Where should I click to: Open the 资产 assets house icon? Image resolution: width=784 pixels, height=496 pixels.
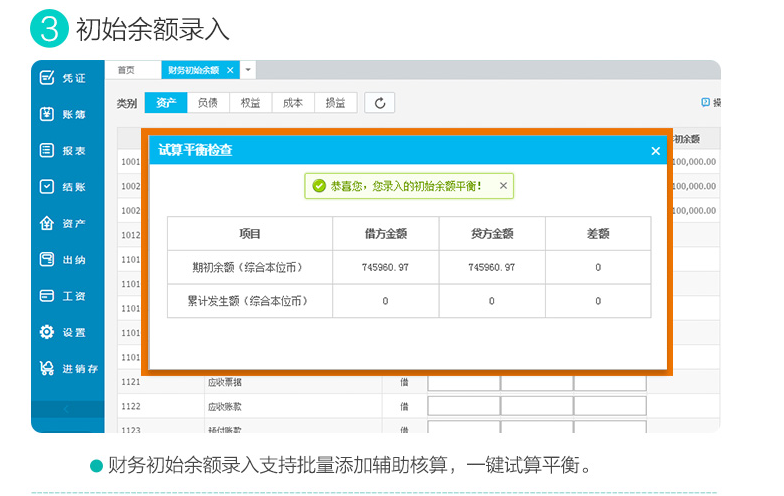point(47,223)
